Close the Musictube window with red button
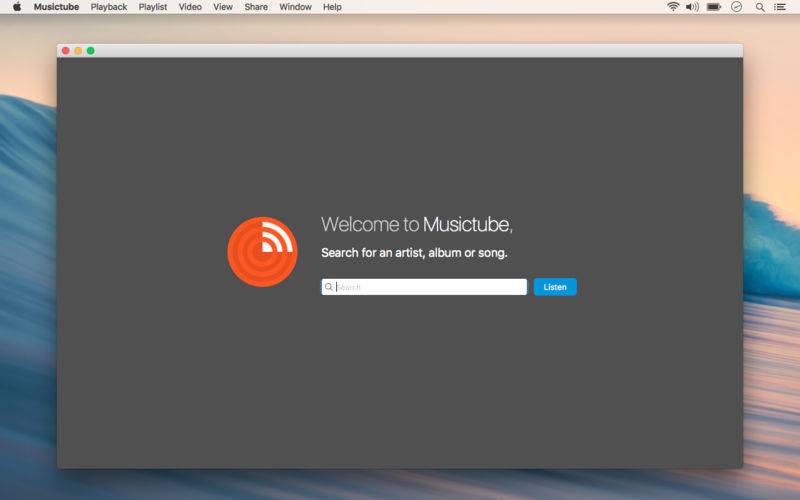 click(66, 51)
